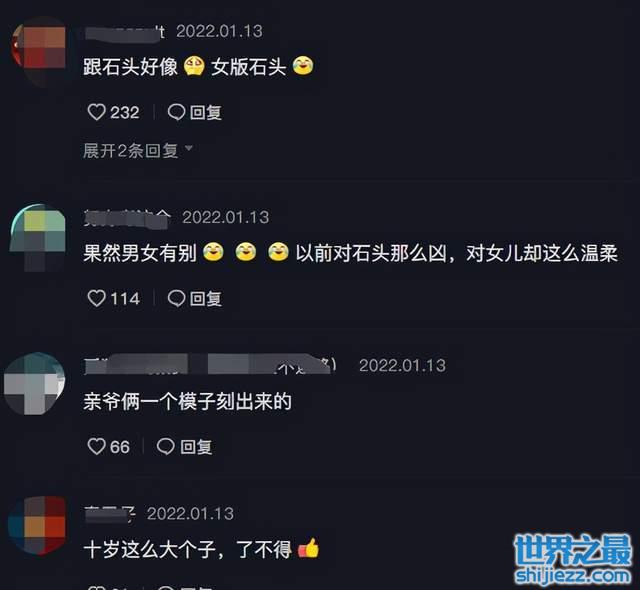Open the fourth commenter's blurred username
This screenshot has width=640, height=590.
coord(109,514)
